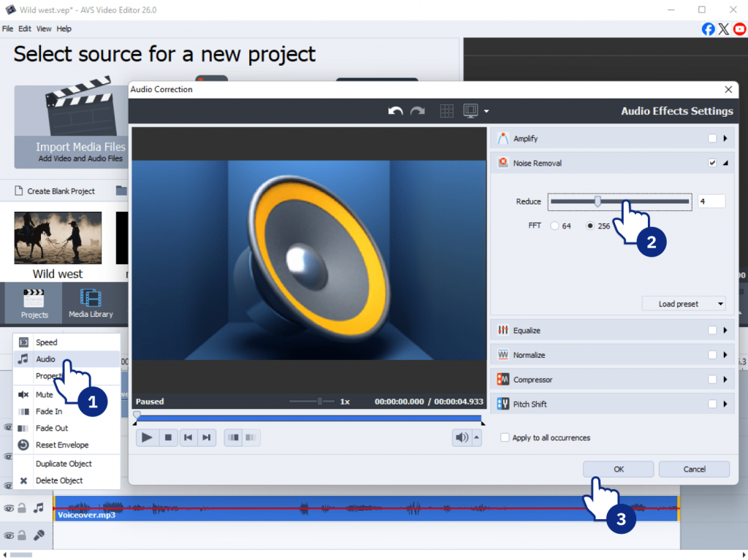Click the redo arrow in Audio Correction

tap(418, 111)
